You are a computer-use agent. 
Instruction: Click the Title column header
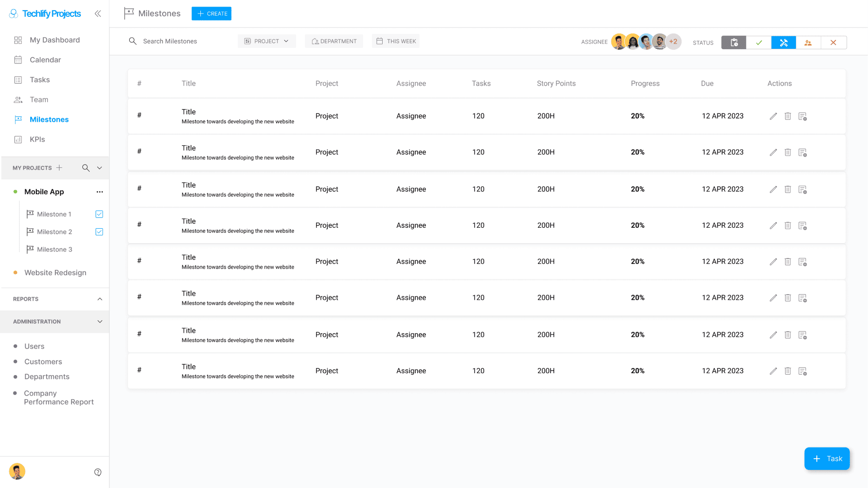188,84
